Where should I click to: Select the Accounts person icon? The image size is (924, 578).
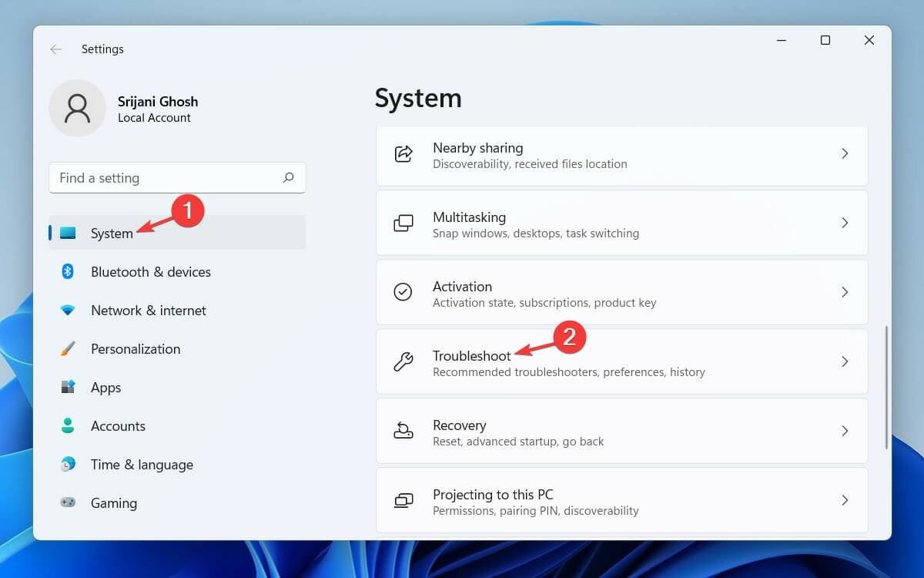point(68,425)
